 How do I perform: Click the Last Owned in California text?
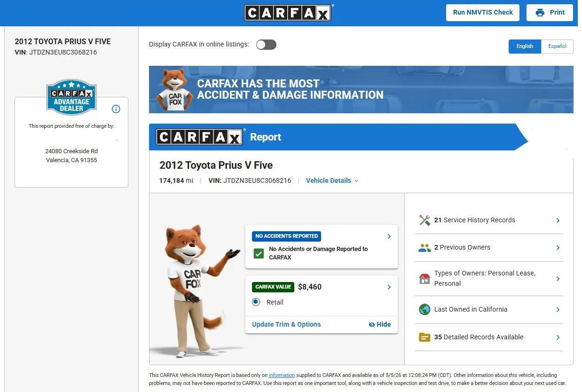click(x=471, y=309)
